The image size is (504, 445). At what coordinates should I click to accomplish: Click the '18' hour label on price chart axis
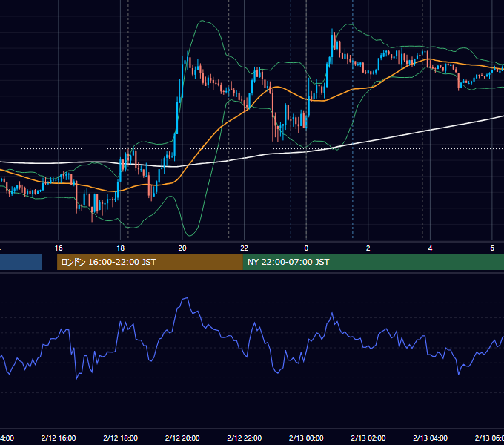coord(120,248)
